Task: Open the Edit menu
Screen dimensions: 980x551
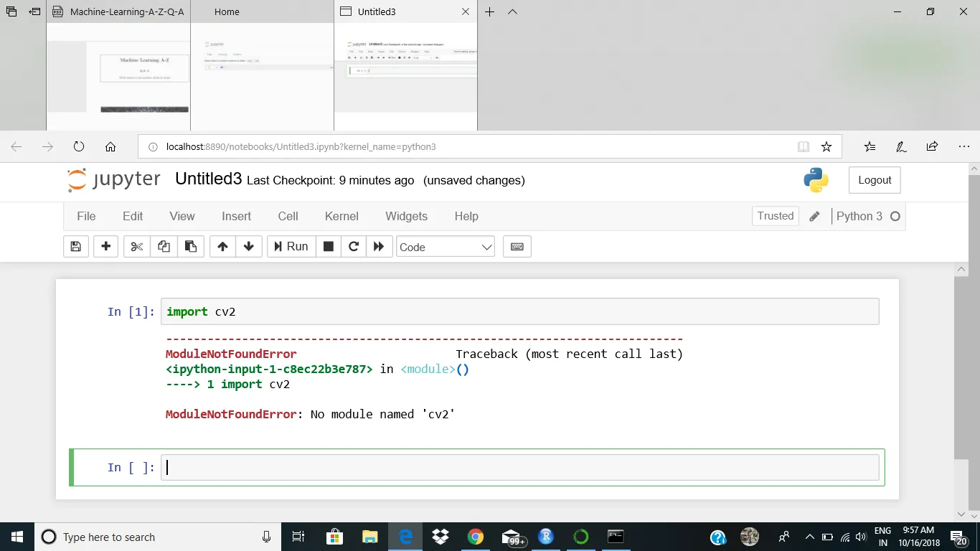Action: tap(133, 216)
